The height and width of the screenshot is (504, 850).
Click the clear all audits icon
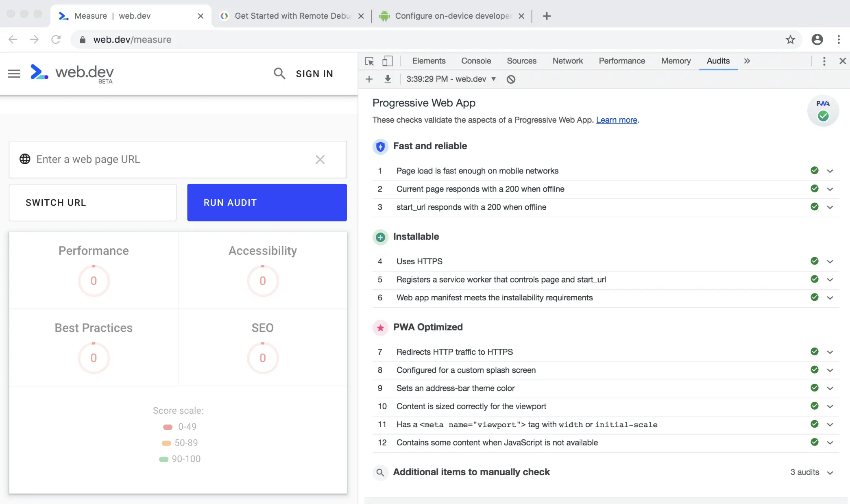[511, 79]
